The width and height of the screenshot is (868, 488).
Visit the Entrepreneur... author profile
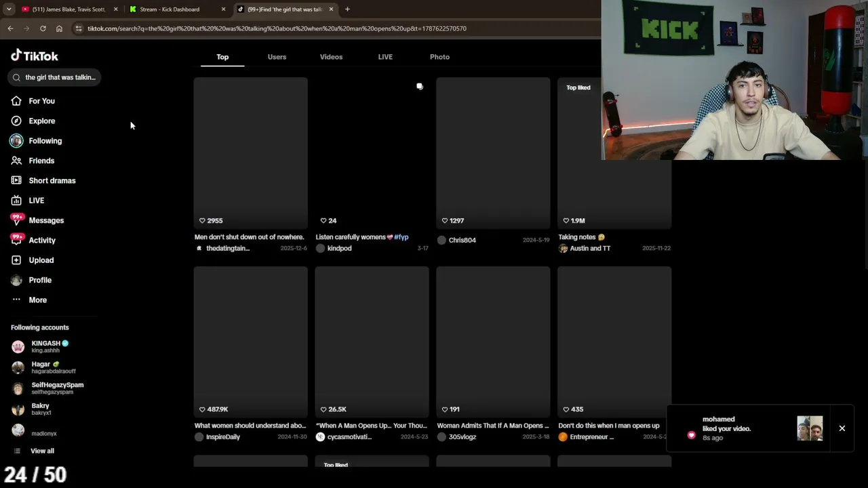tap(592, 437)
